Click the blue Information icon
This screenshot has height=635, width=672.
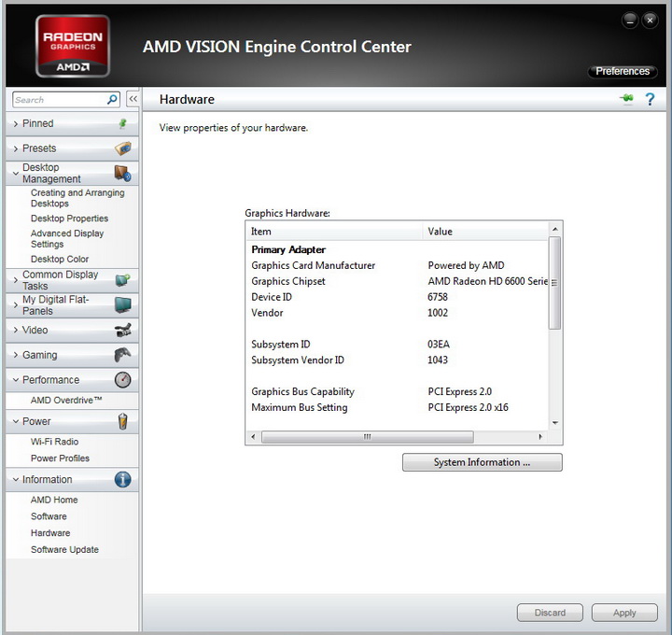pos(123,479)
